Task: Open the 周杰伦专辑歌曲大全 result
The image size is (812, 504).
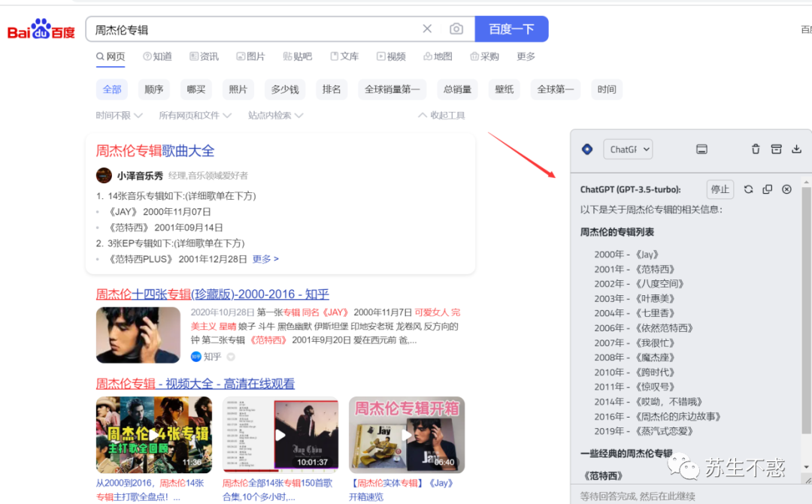Action: point(155,150)
